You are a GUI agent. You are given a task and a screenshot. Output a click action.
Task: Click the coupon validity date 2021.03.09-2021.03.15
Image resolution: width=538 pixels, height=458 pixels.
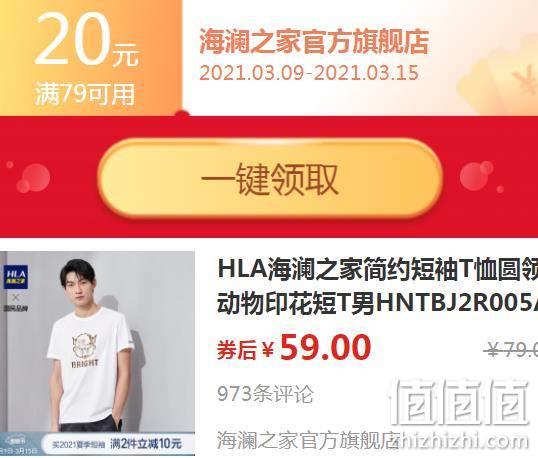[x=309, y=73]
